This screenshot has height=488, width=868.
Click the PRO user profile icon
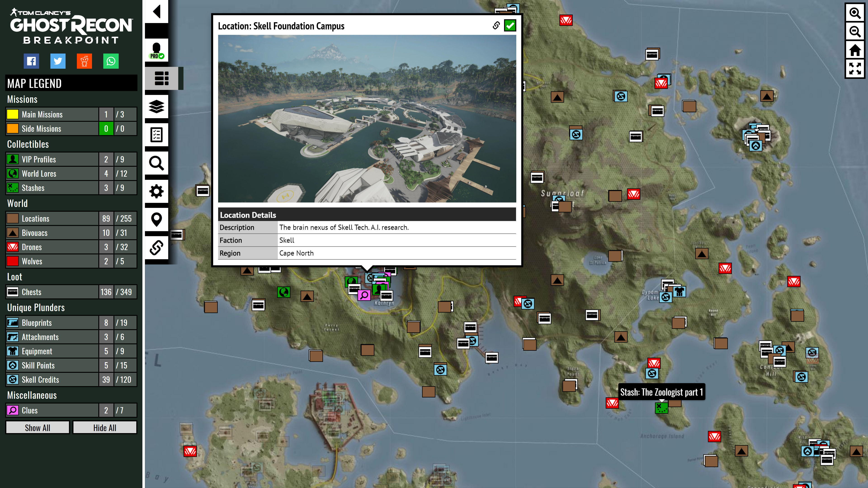click(x=156, y=50)
